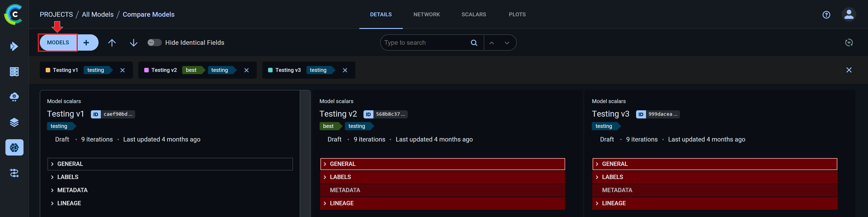Screen dimensions: 868x217
Task: Open the Models brain icon in sidebar
Action: click(x=14, y=147)
